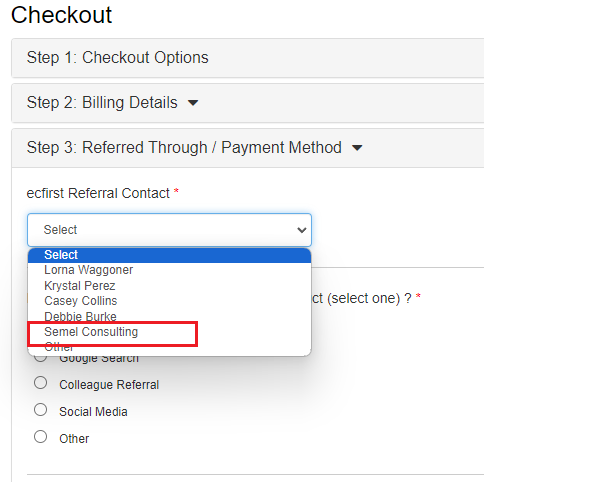The width and height of the screenshot is (611, 497).
Task: Click the Step 2 Billing Details caret icon
Action: click(x=193, y=103)
